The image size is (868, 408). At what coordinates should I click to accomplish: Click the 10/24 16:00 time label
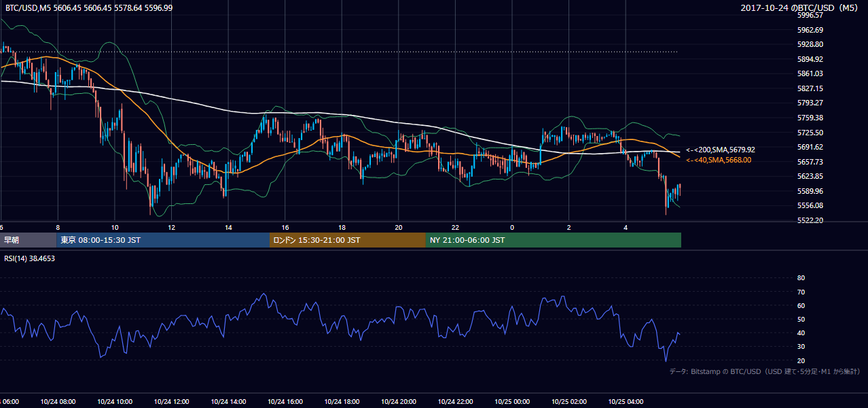click(x=285, y=402)
